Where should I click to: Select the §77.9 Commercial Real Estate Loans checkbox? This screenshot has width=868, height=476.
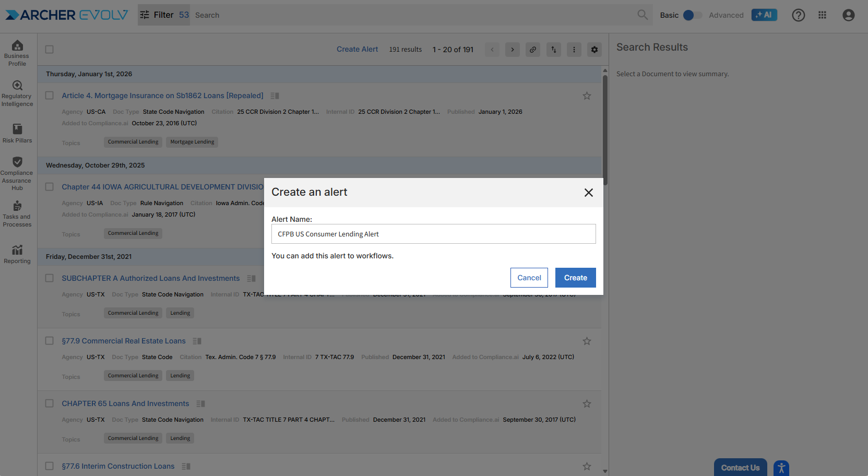click(50, 341)
